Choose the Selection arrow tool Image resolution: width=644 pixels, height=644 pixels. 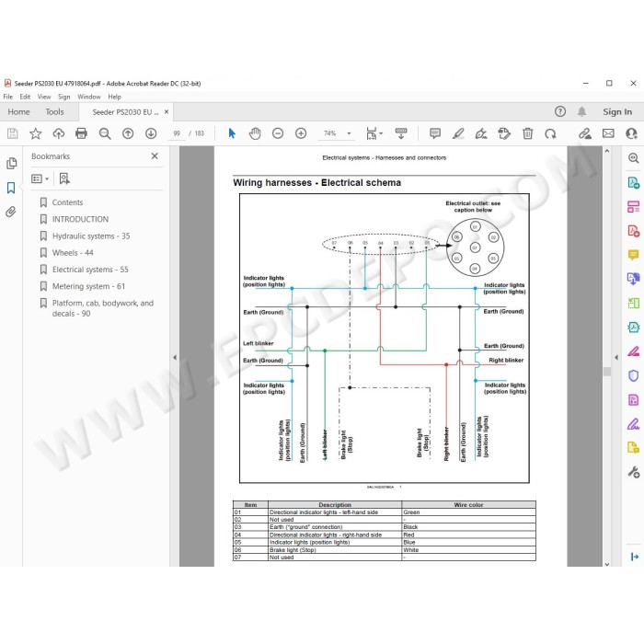tap(232, 133)
